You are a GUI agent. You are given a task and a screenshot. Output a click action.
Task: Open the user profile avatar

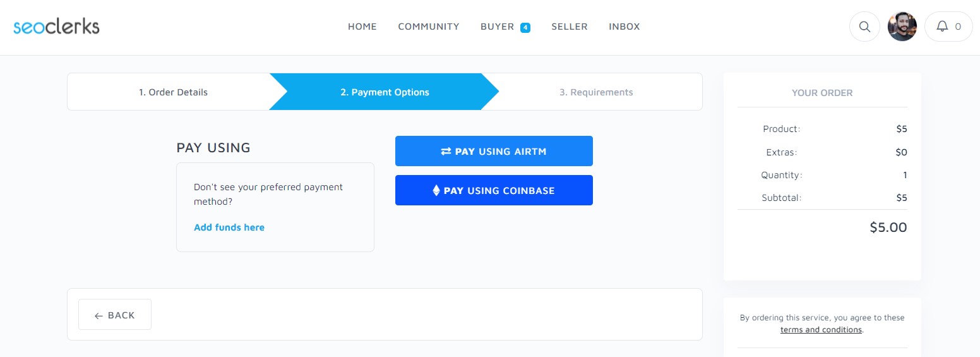902,27
